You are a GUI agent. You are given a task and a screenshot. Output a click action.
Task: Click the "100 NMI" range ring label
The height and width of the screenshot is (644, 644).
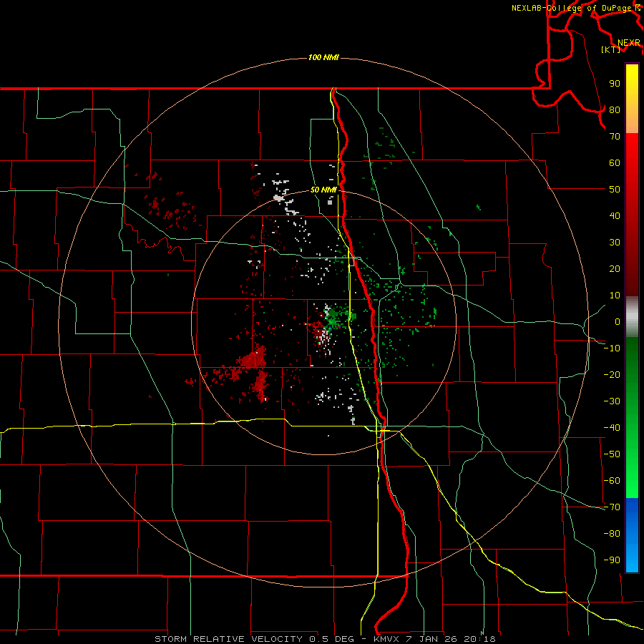click(323, 57)
